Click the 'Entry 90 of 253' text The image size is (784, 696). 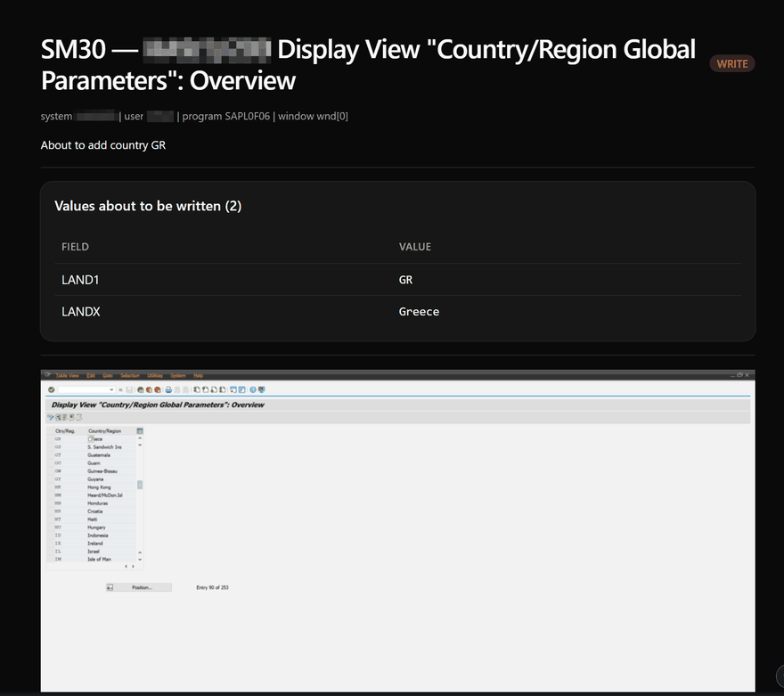pyautogui.click(x=213, y=587)
